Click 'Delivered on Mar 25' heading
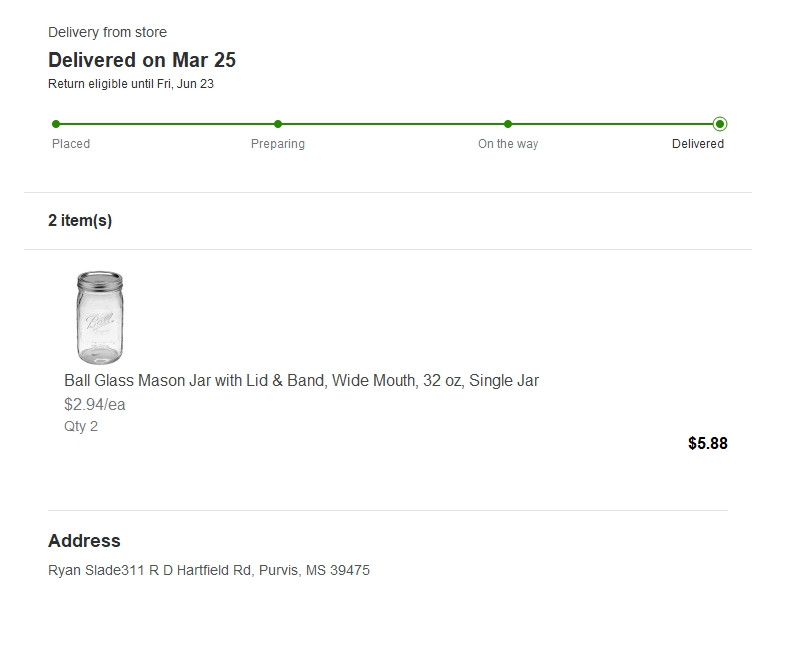 (x=142, y=60)
